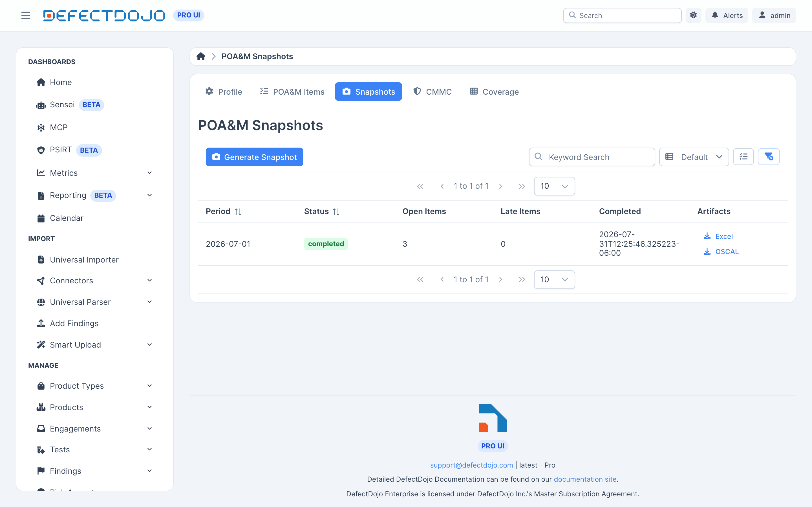
Task: Download the OSCAL artifact
Action: (x=721, y=252)
